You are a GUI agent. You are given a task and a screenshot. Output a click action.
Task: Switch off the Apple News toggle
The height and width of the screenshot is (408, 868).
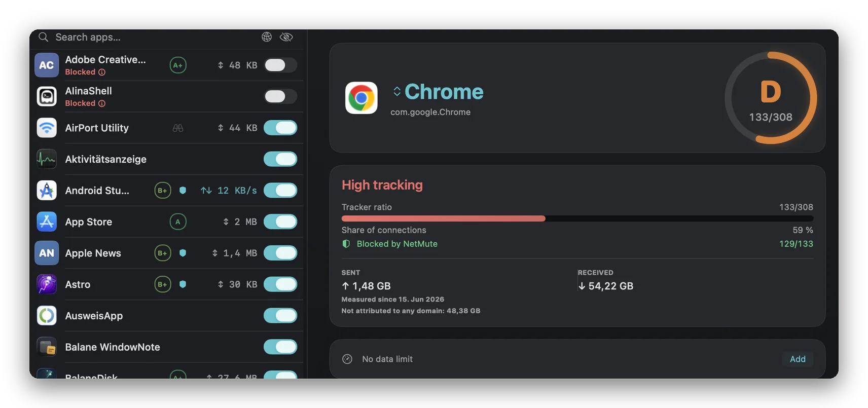tap(280, 253)
